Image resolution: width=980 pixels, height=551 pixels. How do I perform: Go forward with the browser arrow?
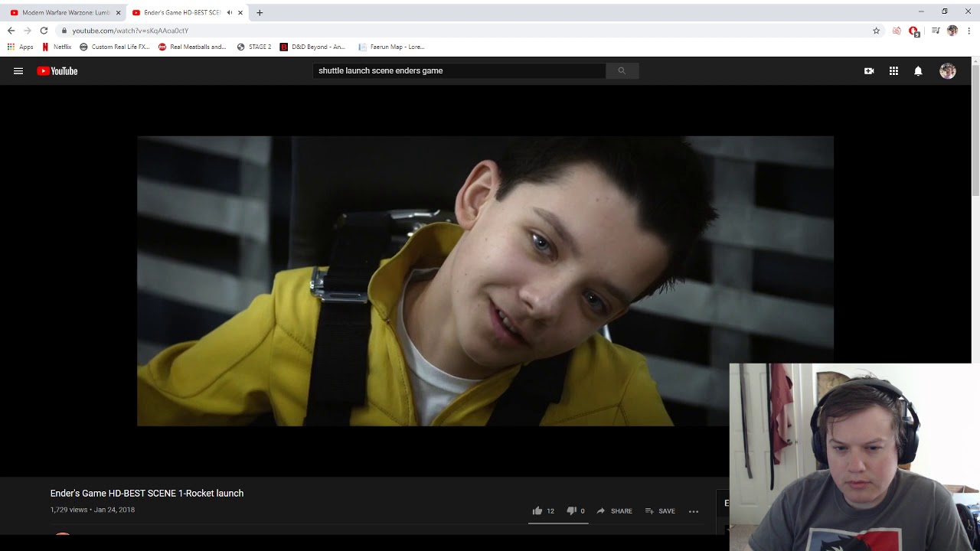coord(28,31)
